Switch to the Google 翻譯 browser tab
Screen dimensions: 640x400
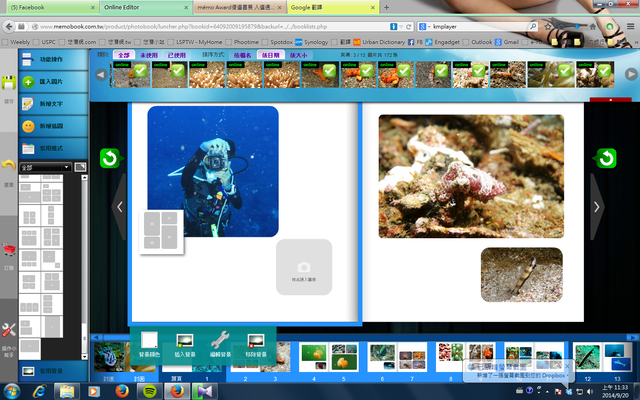(x=333, y=7)
